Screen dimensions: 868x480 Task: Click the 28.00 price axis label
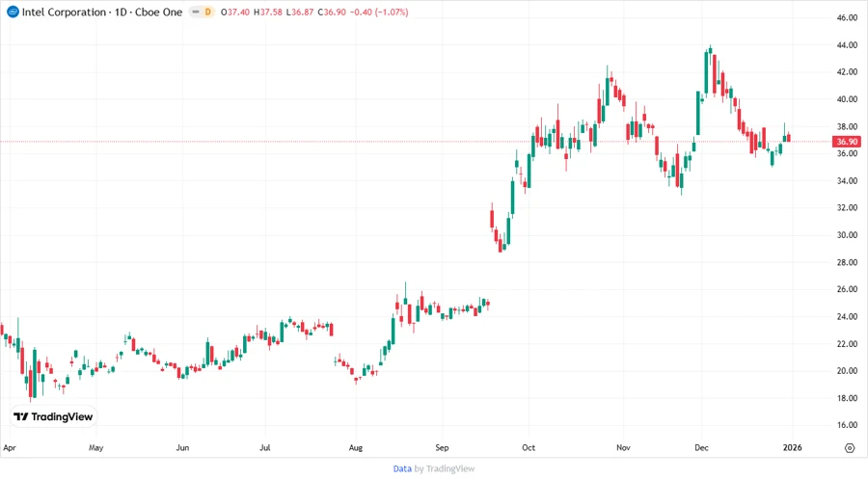pos(847,262)
